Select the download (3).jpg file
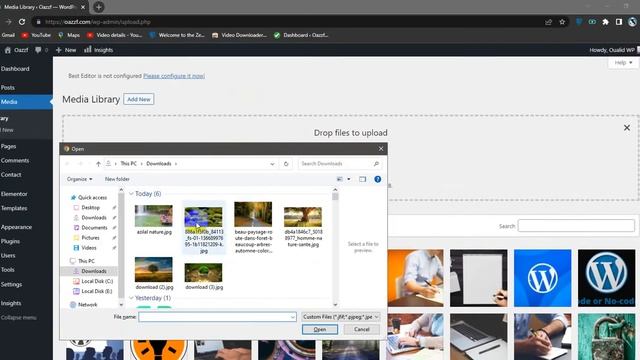The image size is (640, 360). 204,276
